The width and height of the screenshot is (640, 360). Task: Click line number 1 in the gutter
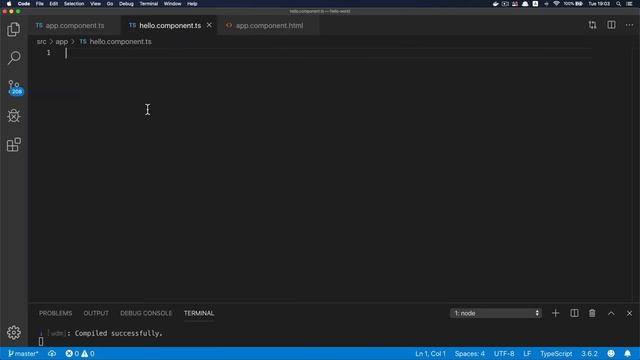point(49,53)
